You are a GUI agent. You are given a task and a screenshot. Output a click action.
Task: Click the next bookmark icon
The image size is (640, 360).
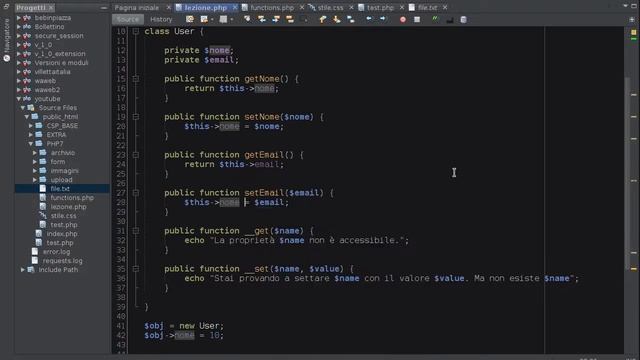pyautogui.click(x=336, y=19)
